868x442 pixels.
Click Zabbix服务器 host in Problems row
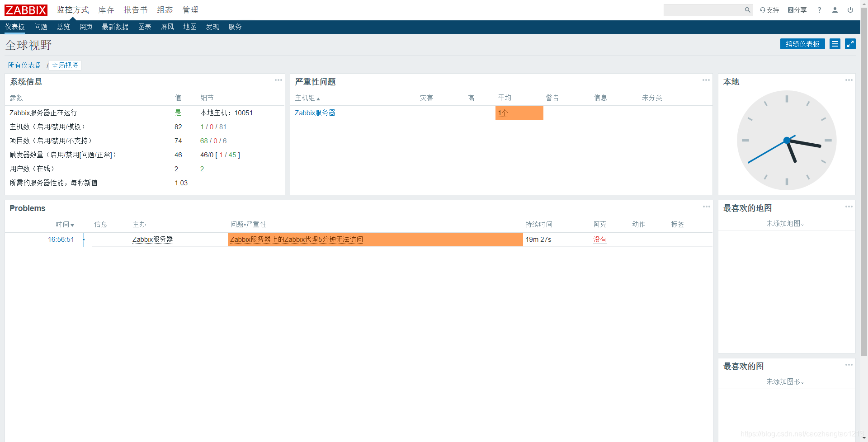153,240
